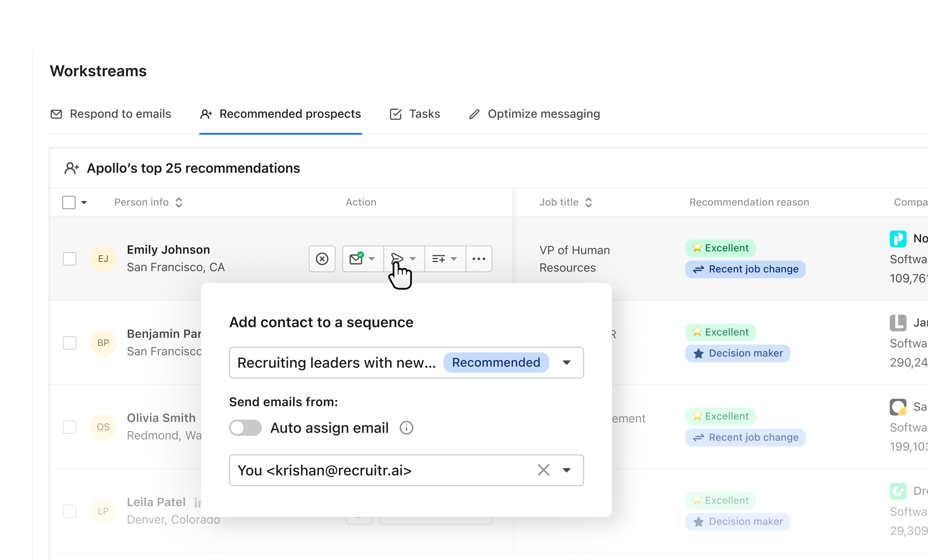The height and width of the screenshot is (560, 928).
Task: Select Olivia Smith's row checkbox
Action: point(70,427)
